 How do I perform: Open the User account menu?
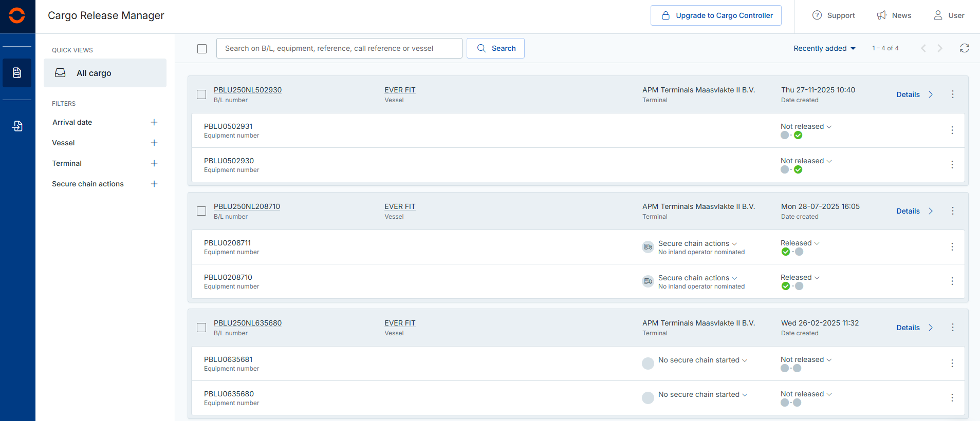click(949, 15)
